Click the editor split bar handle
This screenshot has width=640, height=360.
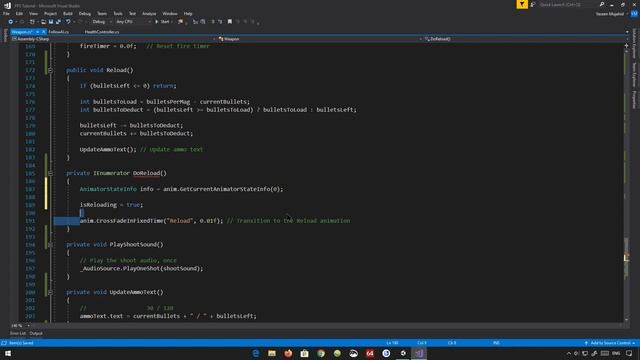627,46
